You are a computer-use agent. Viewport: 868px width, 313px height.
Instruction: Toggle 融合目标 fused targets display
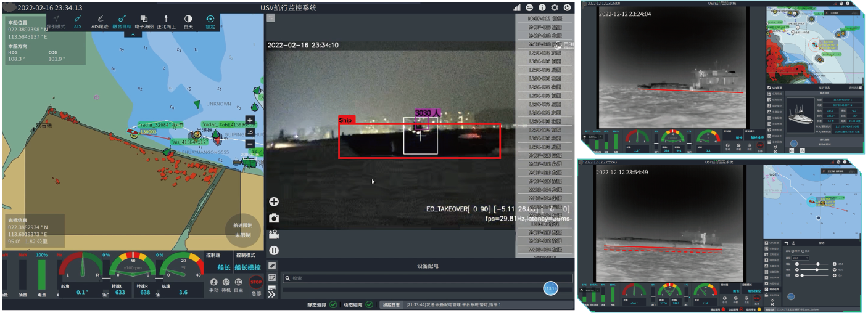[x=122, y=22]
